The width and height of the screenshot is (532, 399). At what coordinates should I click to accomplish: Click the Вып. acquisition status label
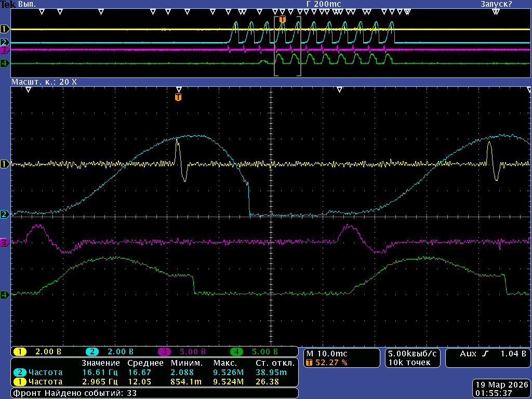pos(27,4)
